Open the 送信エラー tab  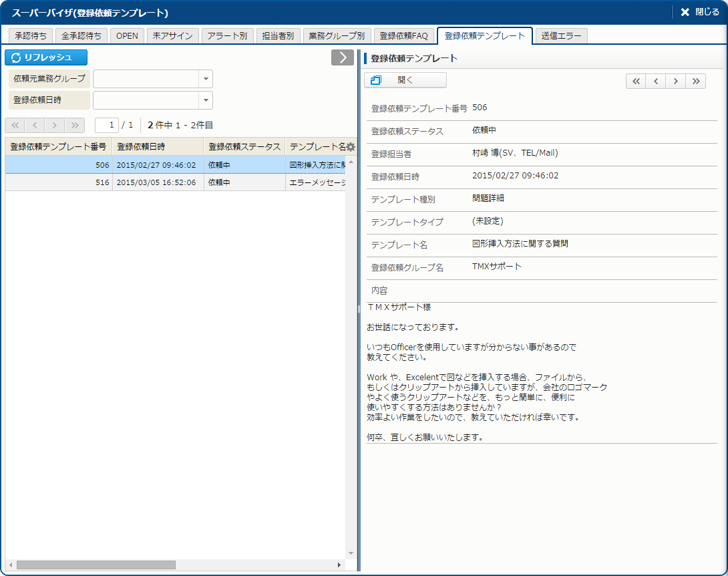click(562, 36)
